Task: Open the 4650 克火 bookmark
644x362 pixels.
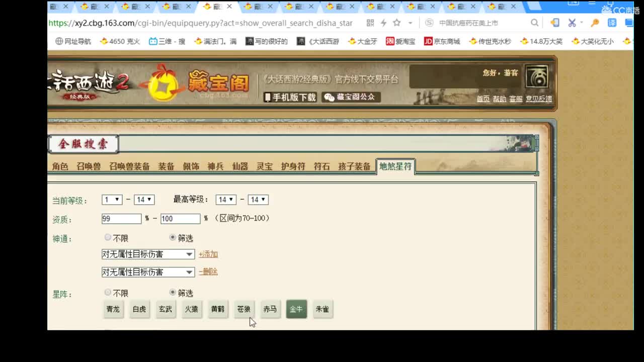Action: [x=120, y=41]
